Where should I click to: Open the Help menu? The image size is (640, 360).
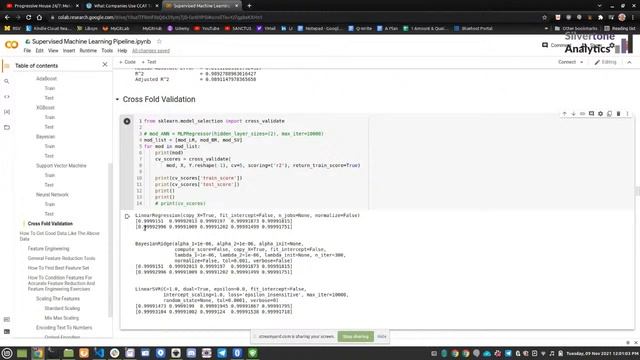[x=122, y=51]
